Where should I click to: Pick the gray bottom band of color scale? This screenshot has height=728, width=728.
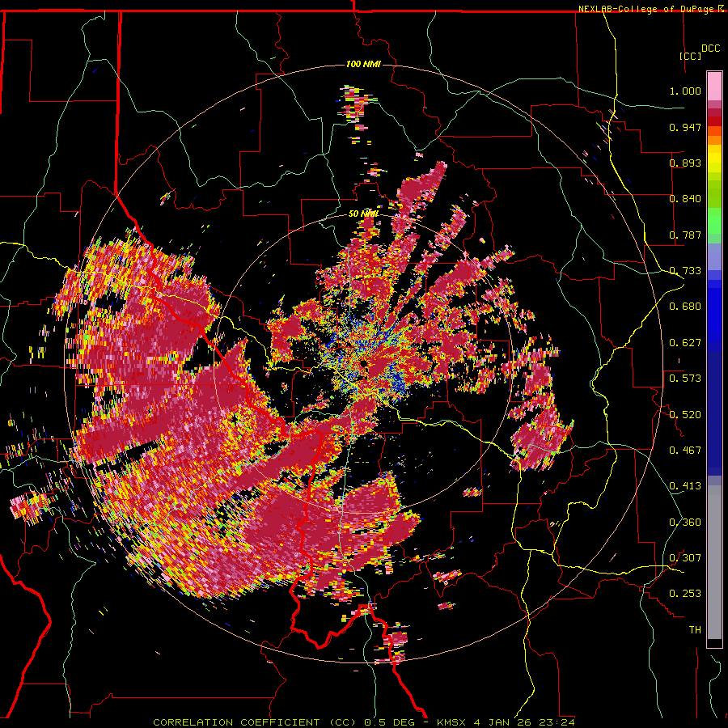pyautogui.click(x=714, y=562)
